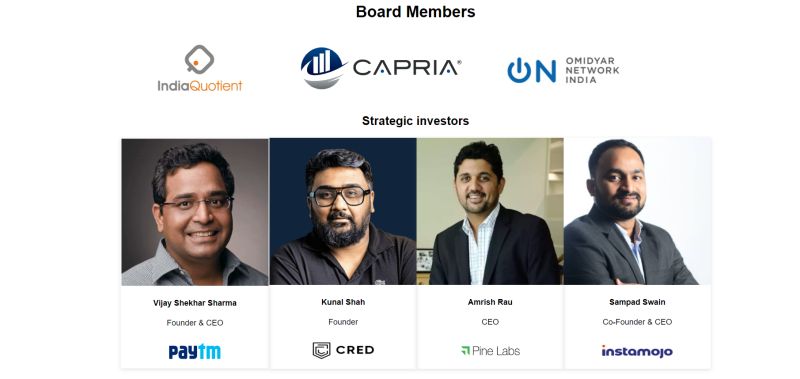Open Vijay Shekhar Sharma's photo
This screenshot has height=379, width=800.
[195, 212]
